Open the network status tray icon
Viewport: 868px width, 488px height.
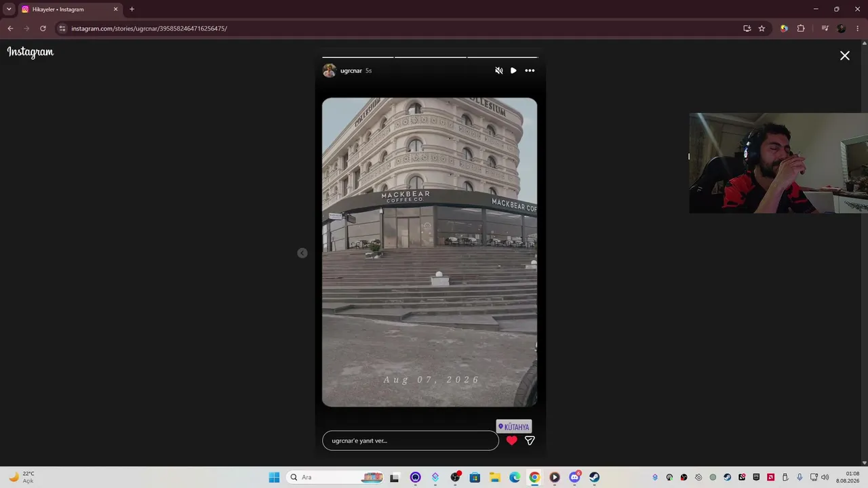point(814,477)
